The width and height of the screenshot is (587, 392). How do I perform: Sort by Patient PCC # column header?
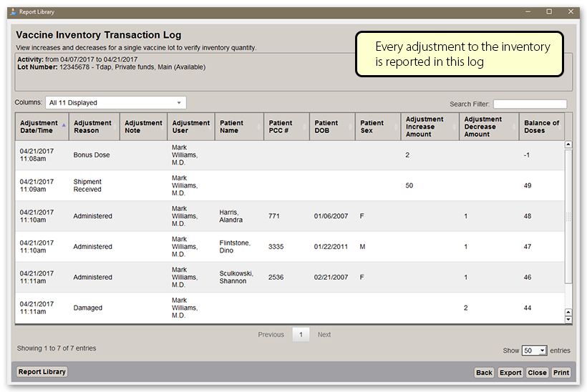286,127
